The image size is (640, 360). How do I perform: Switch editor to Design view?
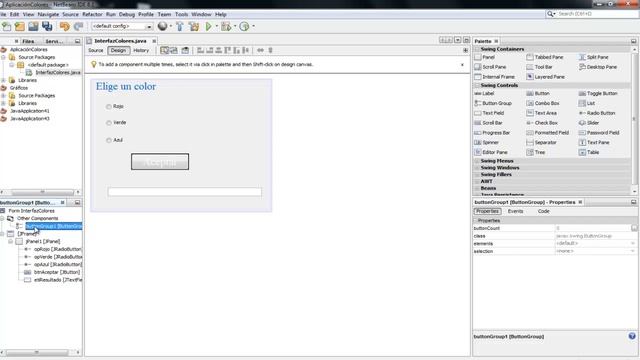tap(118, 51)
